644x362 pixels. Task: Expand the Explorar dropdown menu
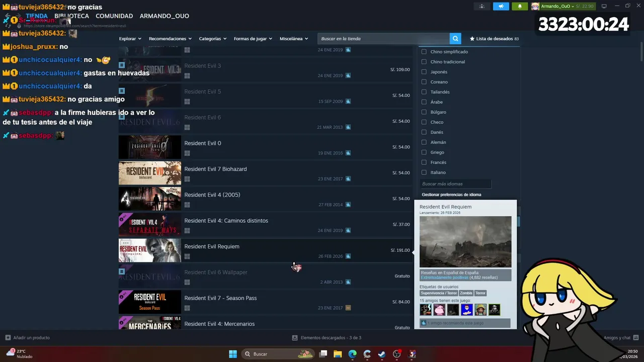point(130,39)
